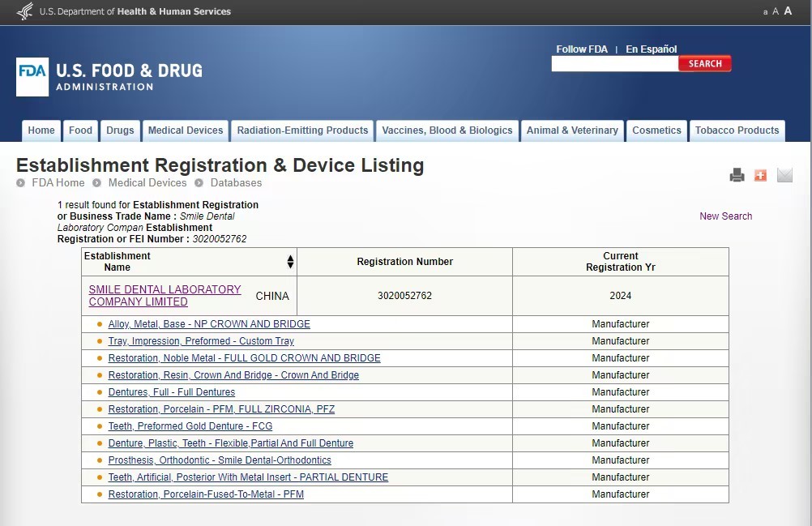The width and height of the screenshot is (812, 526).
Task: Open Tobacco Products tab
Action: coord(737,130)
